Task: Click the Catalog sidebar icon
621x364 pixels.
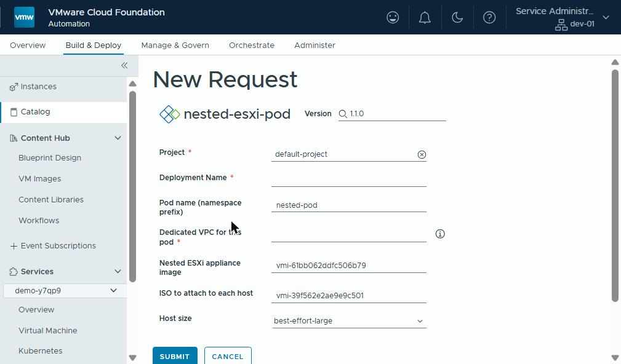Action: pos(14,112)
